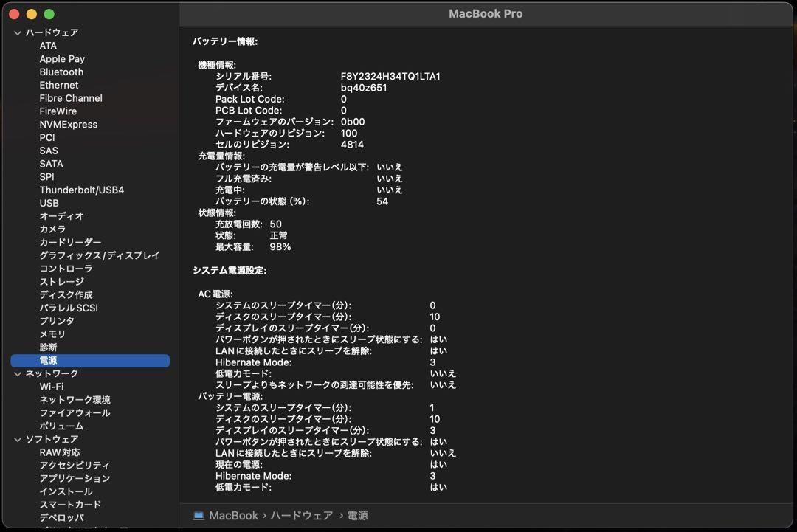Click the 状態 value 正常

[x=278, y=236]
